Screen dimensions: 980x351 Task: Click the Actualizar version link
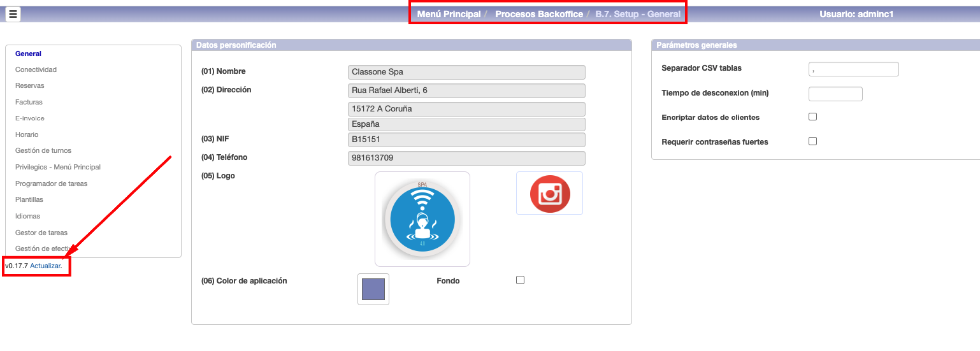[x=45, y=266]
